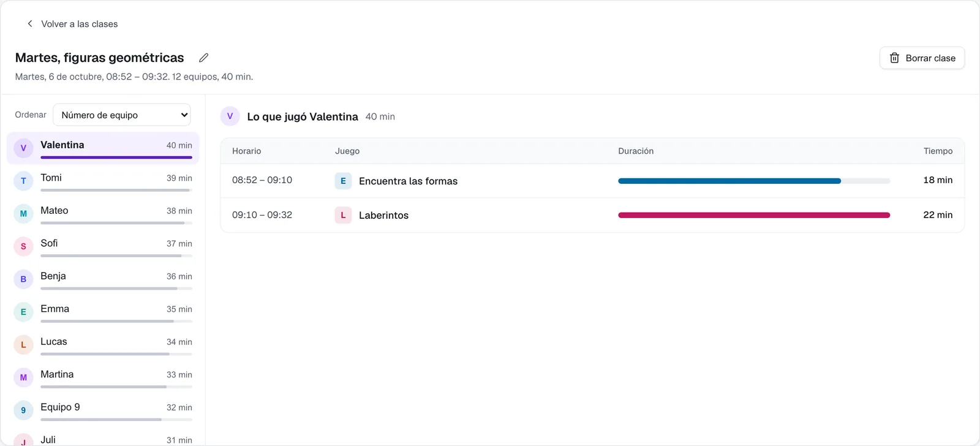Click the Horario column header
980x446 pixels.
point(246,151)
